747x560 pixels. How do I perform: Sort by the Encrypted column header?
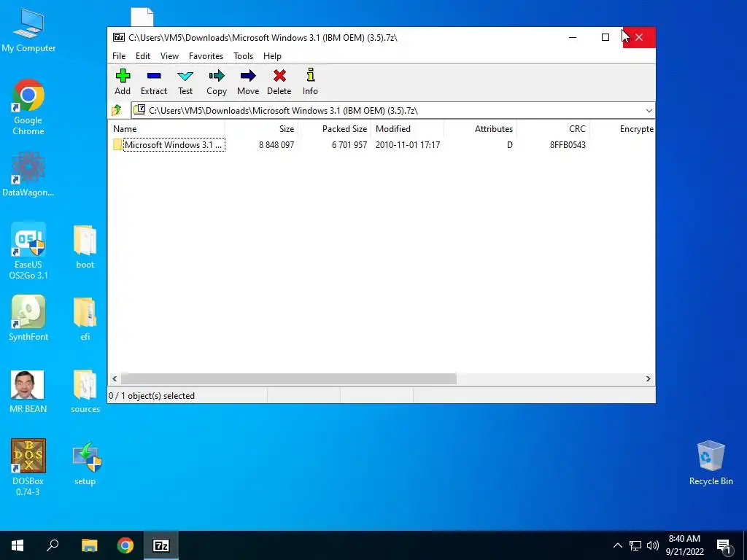tap(623, 129)
